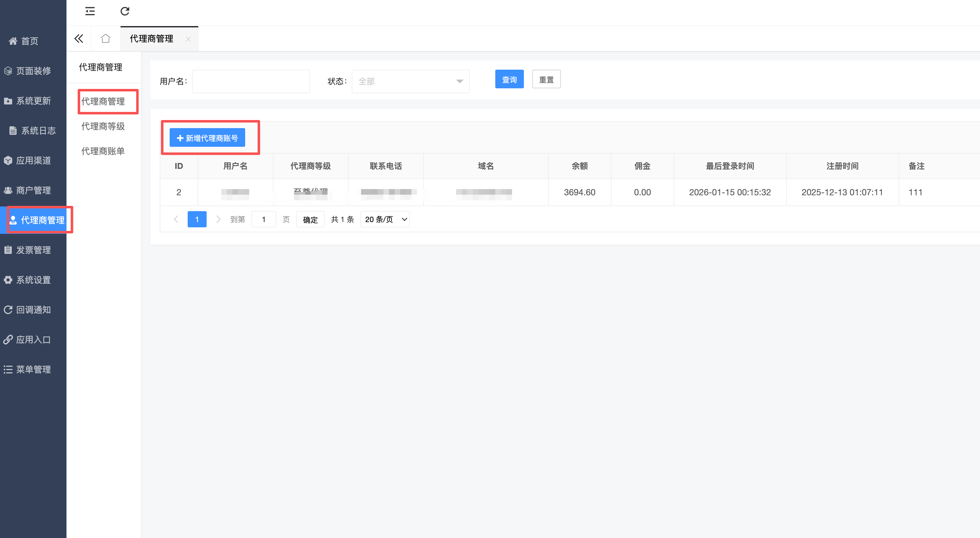Open the 20 条/页 page size dropdown
Viewport: 980px width, 538px height.
pyautogui.click(x=385, y=219)
